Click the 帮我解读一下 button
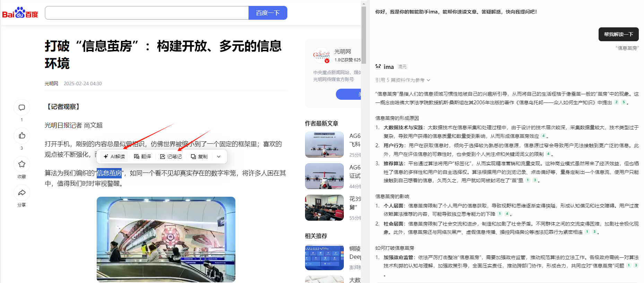Viewport: 644px width, 283px height. click(618, 34)
